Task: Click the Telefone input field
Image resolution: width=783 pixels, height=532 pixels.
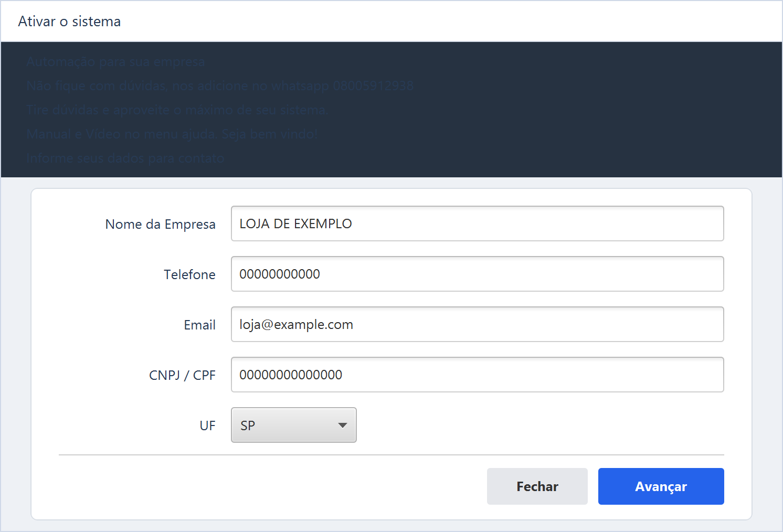Action: 478,274
